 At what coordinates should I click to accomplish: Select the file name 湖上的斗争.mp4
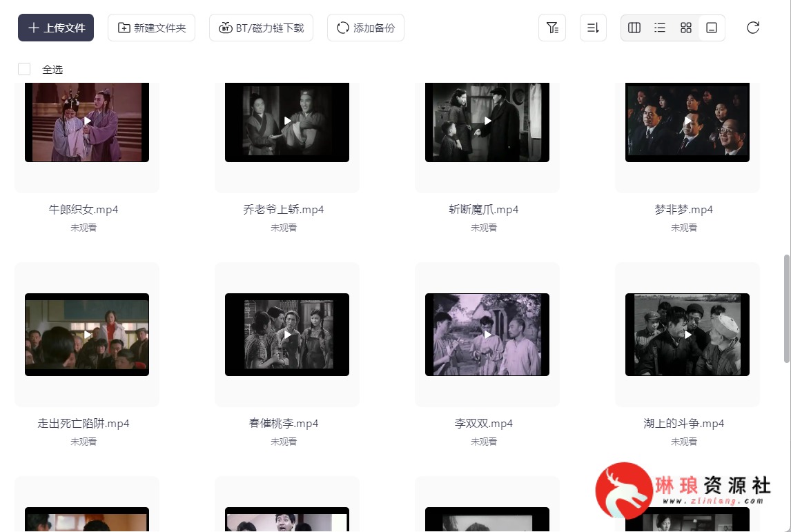click(684, 424)
